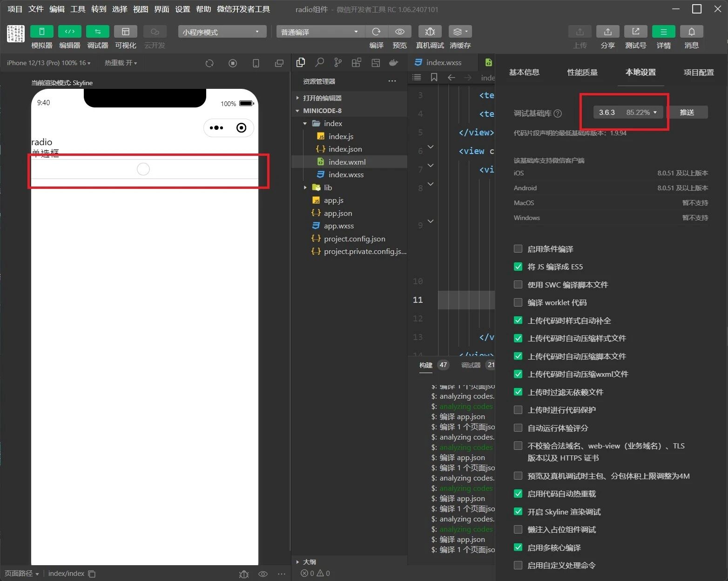Toggle the editor panel icon
The image size is (728, 581).
coord(69,32)
